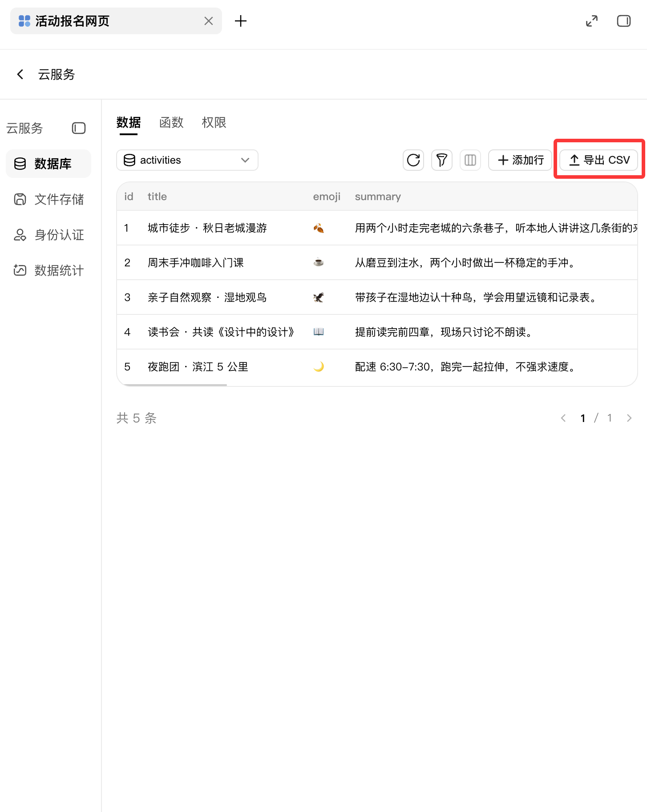Switch to the 数据 tab
The height and width of the screenshot is (812, 647).
[129, 122]
